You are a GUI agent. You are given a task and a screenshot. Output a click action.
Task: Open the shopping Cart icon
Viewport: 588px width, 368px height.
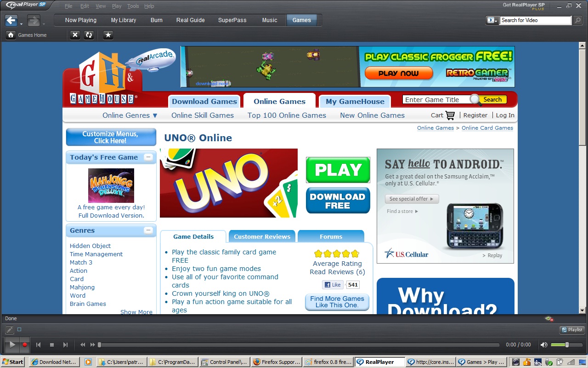point(450,115)
